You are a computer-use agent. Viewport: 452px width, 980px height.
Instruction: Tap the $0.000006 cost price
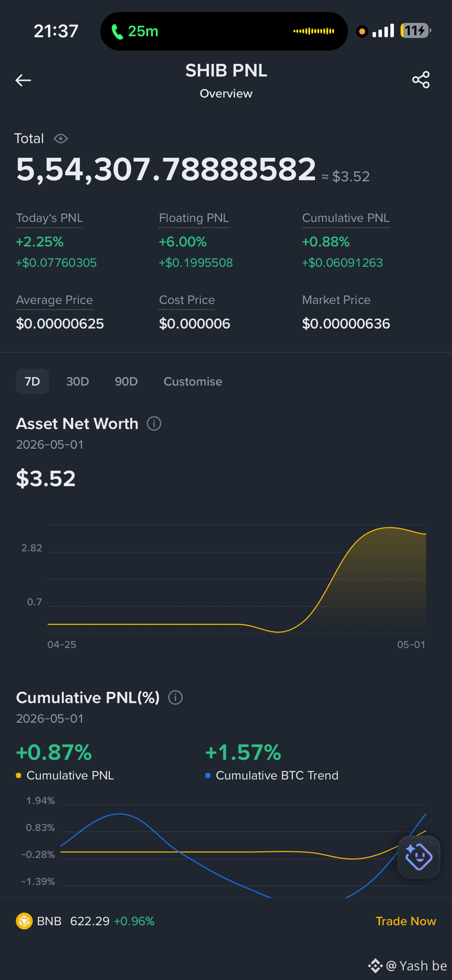tap(195, 324)
